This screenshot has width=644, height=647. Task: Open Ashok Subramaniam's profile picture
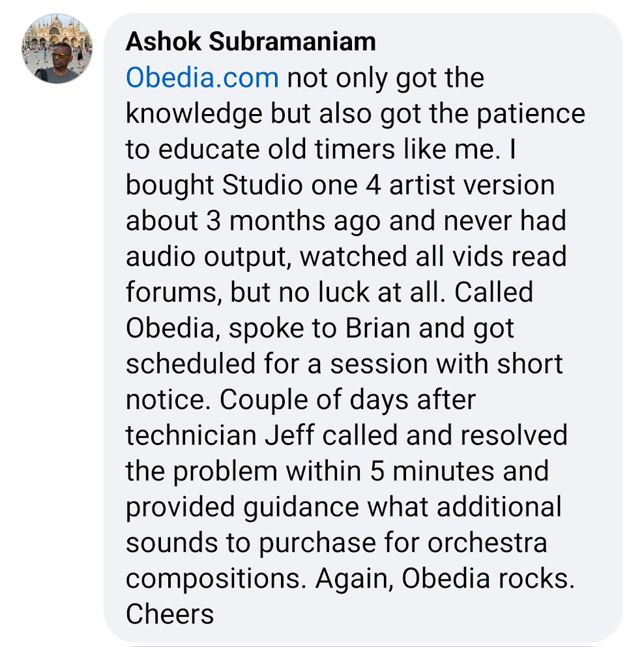(57, 48)
